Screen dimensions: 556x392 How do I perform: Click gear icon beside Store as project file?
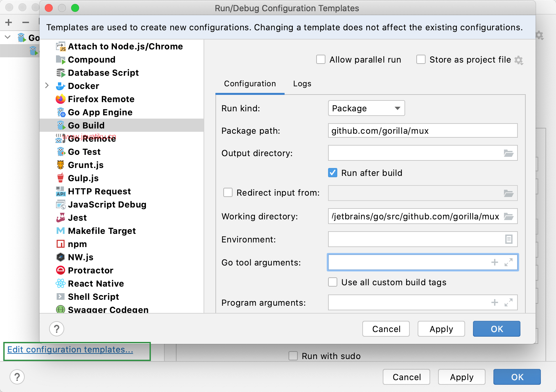point(519,60)
